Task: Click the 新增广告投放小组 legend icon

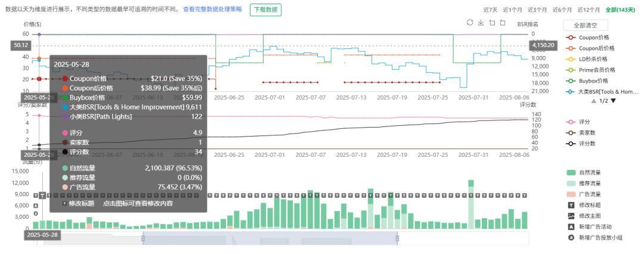Action: pyautogui.click(x=571, y=237)
